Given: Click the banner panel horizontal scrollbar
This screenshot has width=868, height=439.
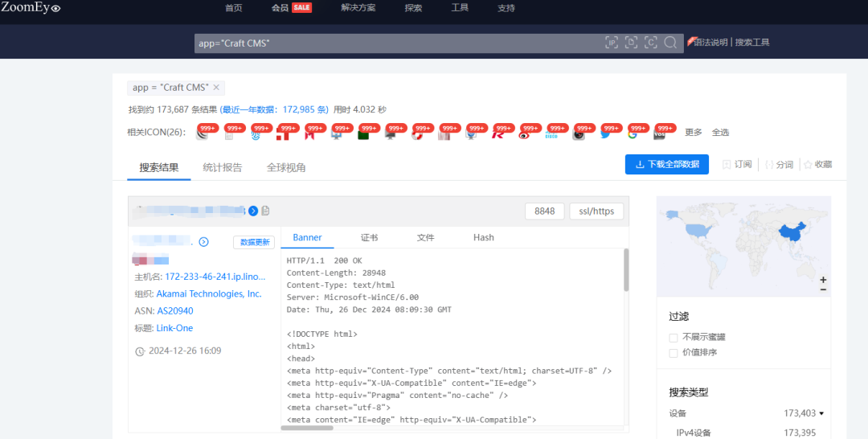Looking at the screenshot, I should (307, 428).
